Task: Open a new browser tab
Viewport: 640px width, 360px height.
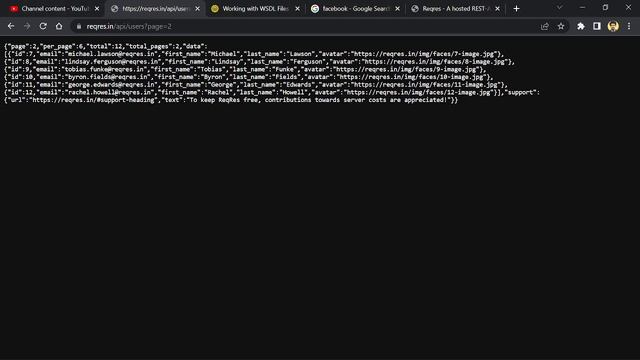Action: pyautogui.click(x=516, y=9)
